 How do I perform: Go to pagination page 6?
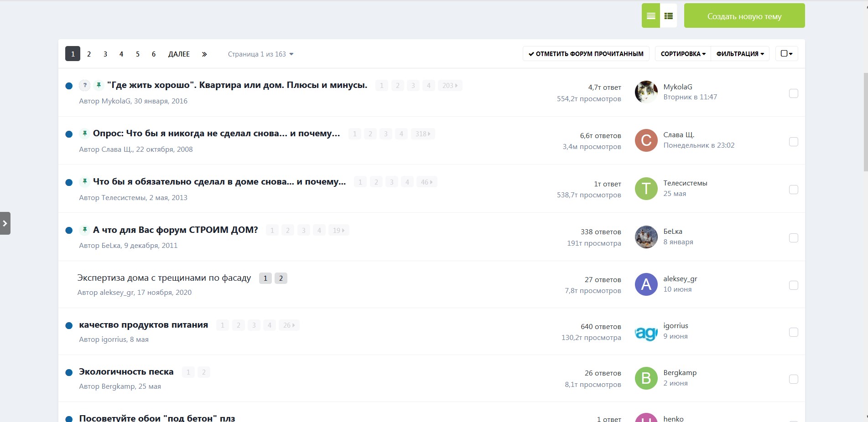pyautogui.click(x=154, y=54)
